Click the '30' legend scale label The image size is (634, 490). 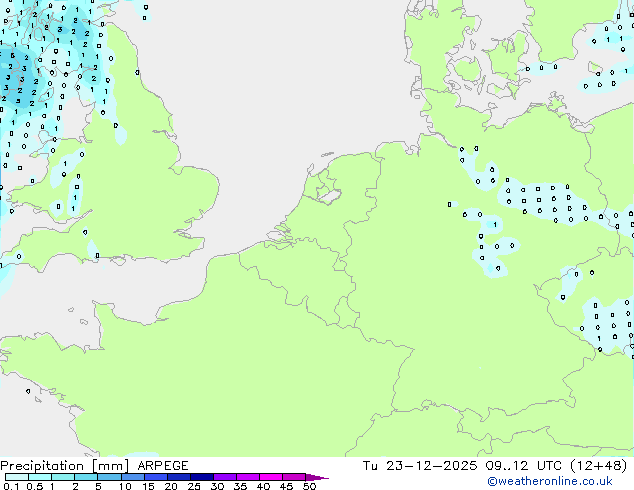coord(217,486)
